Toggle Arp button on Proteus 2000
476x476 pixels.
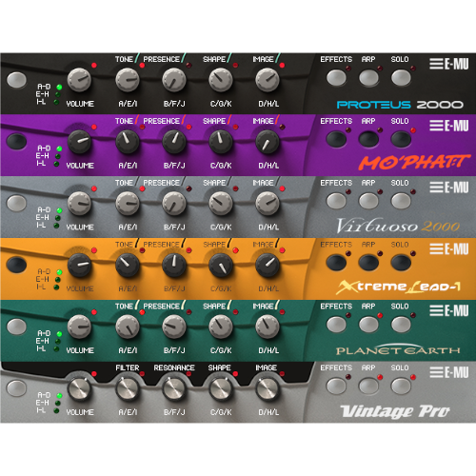coord(368,78)
